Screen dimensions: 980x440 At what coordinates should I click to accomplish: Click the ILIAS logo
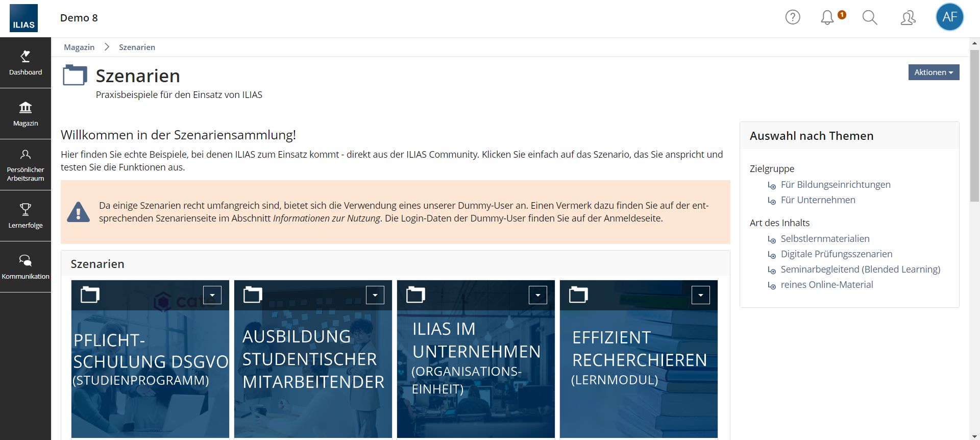(23, 18)
